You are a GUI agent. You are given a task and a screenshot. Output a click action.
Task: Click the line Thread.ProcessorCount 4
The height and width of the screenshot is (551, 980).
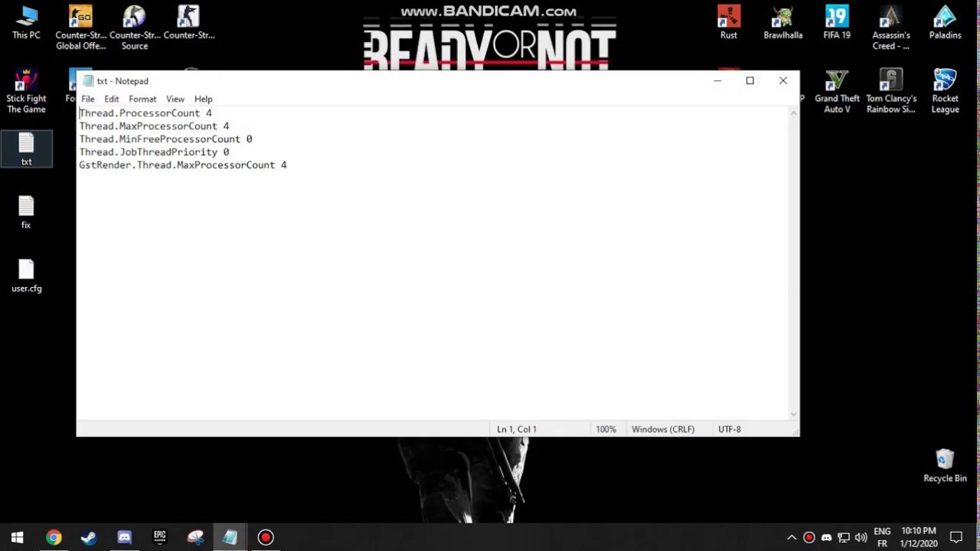click(145, 113)
